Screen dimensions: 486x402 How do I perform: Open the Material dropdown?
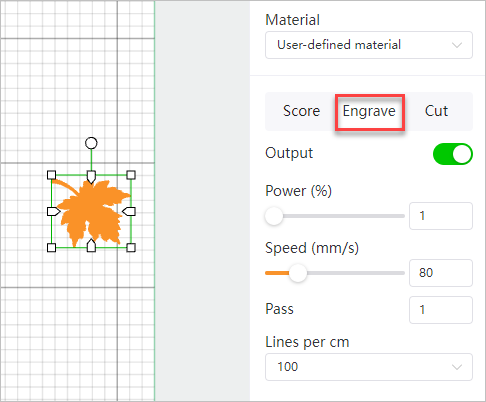coord(369,45)
